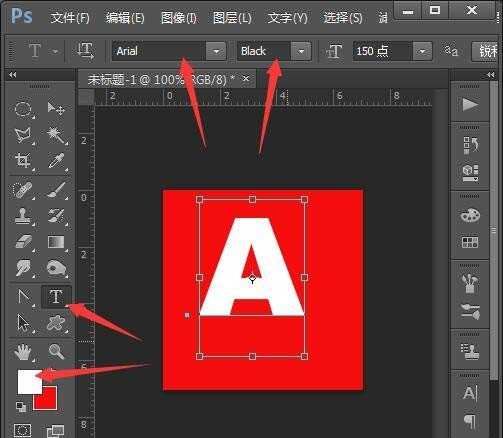Open the 150 点 font size dropdown

(x=422, y=51)
